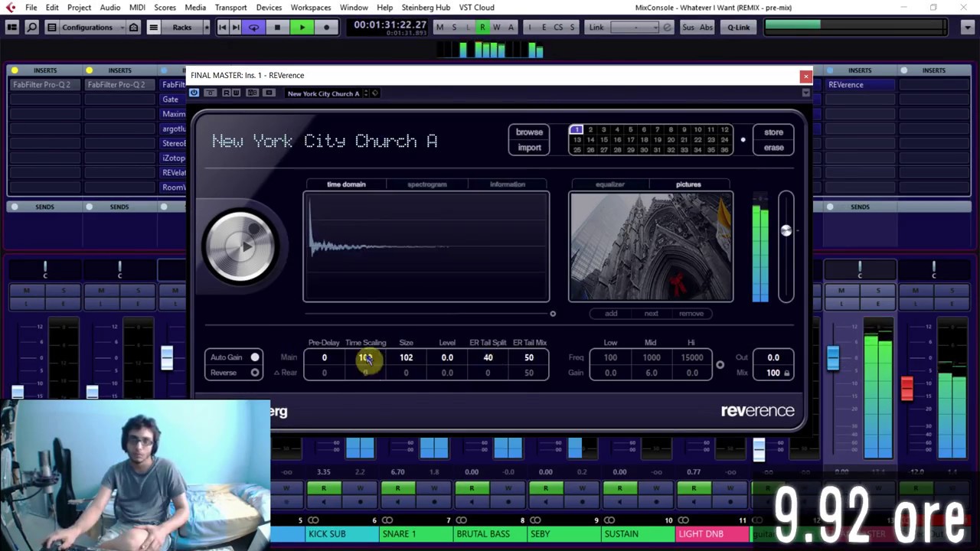Switch to equalizer tab

coord(610,184)
